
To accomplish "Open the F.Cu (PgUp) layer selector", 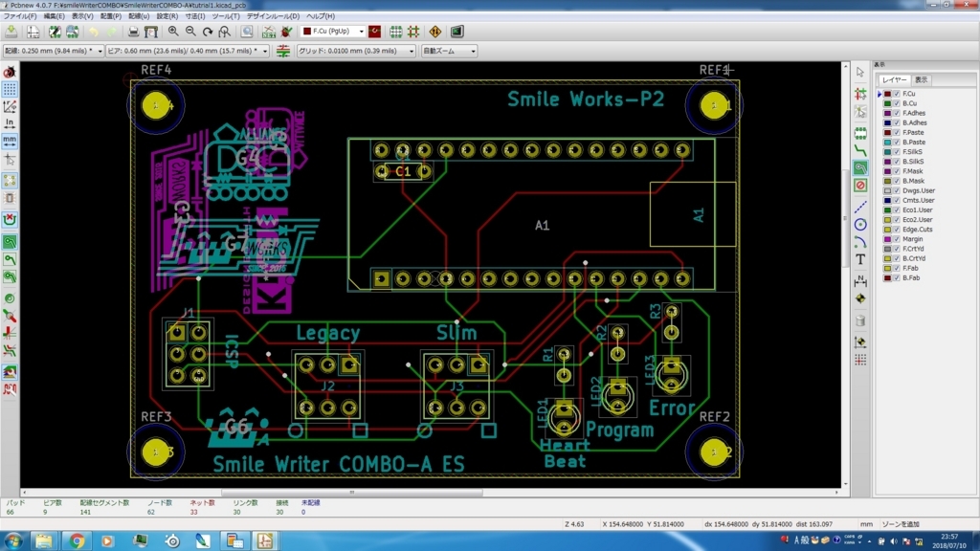I will tap(333, 32).
